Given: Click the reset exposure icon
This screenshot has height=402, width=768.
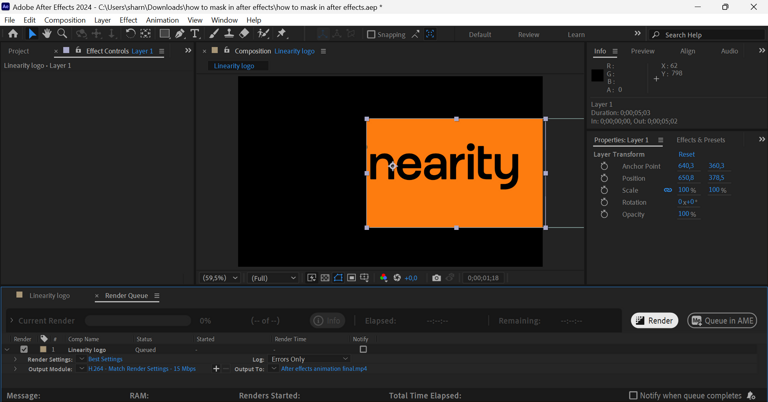Looking at the screenshot, I should [x=397, y=278].
